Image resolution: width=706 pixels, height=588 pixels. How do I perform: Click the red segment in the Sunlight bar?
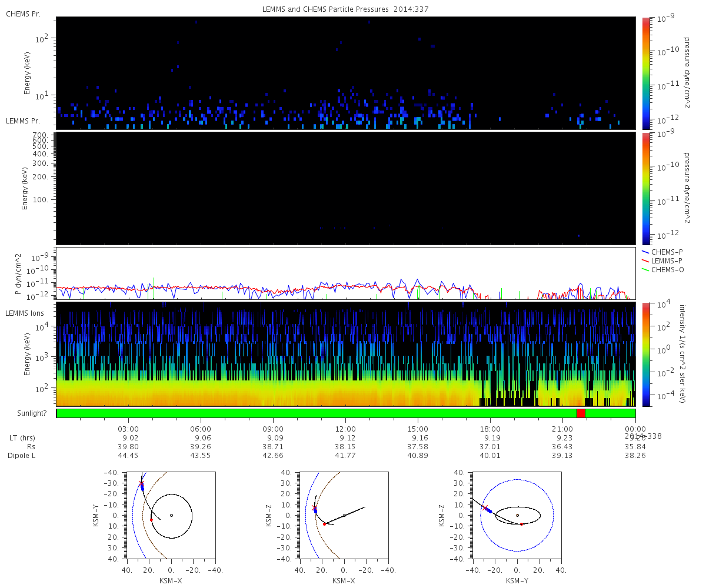click(581, 413)
